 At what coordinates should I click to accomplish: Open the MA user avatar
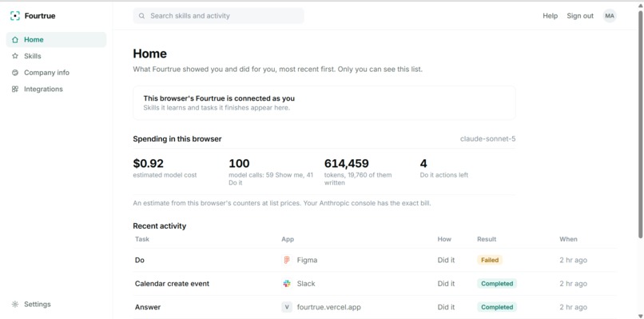tap(610, 16)
